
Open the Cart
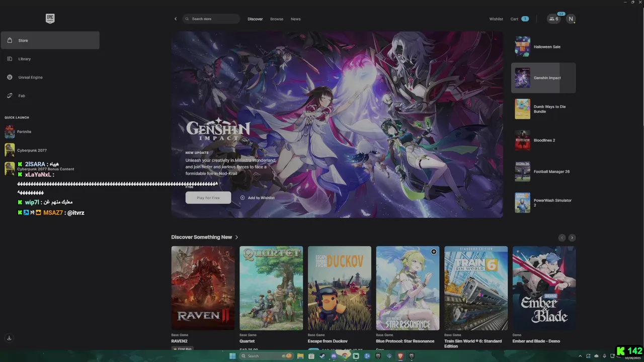pyautogui.click(x=519, y=19)
